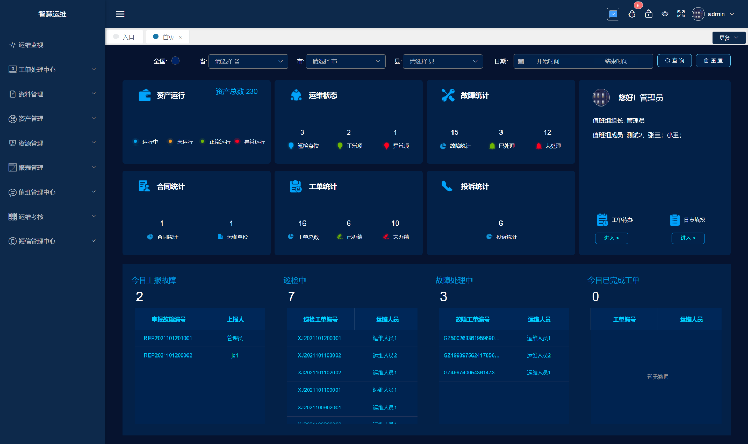748x444 pixels.
Task: Expand the 资产管理 sidebar menu
Action: [52, 117]
